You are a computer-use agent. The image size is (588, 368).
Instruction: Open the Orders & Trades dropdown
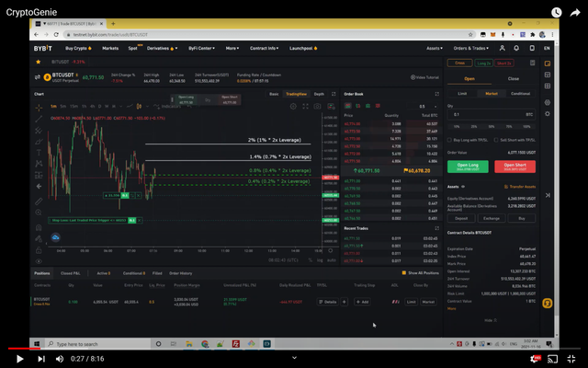point(471,48)
